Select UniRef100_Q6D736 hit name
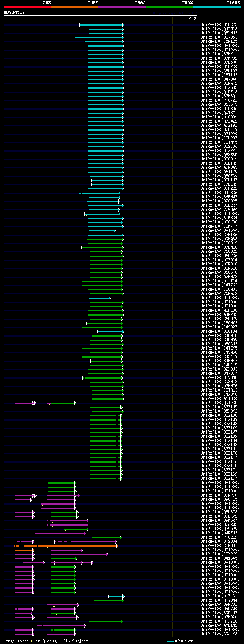 click(219, 256)
